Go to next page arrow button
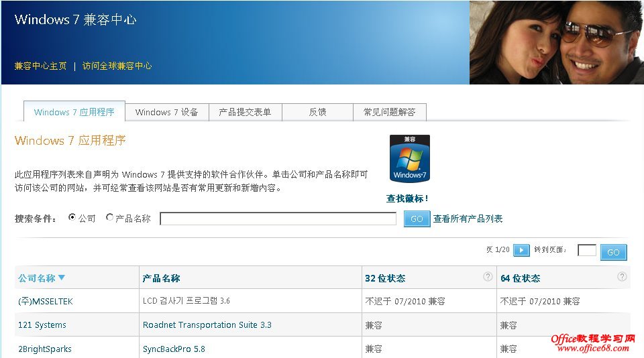 (522, 249)
